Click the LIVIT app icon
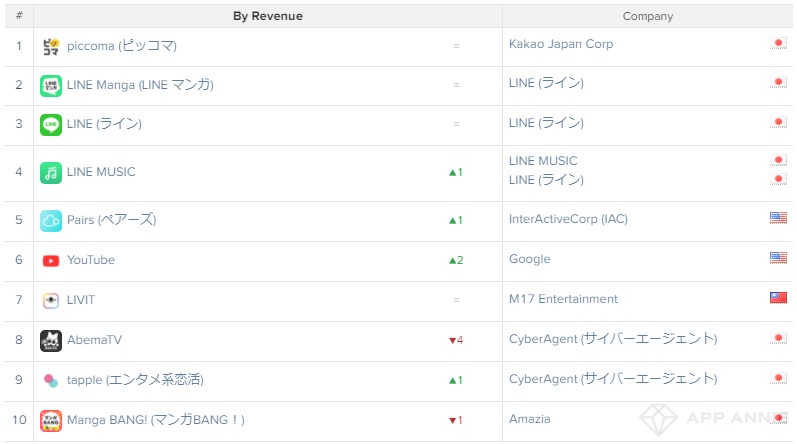The image size is (797, 444). click(51, 300)
